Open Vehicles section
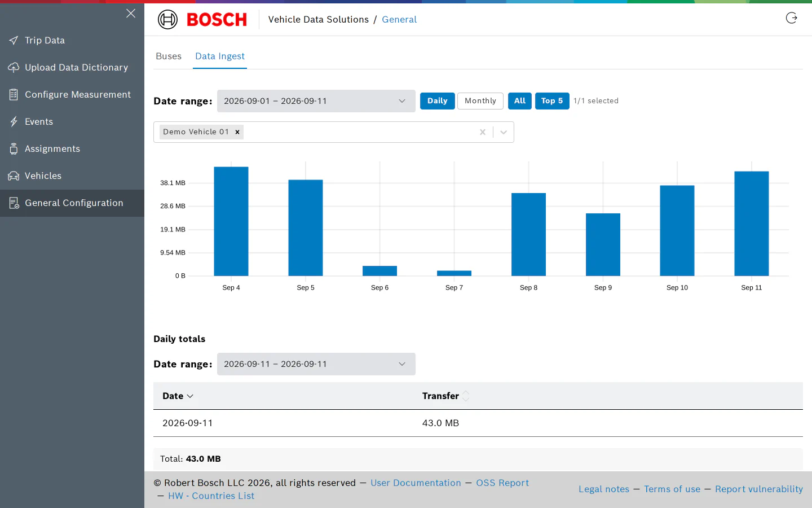 [72, 176]
